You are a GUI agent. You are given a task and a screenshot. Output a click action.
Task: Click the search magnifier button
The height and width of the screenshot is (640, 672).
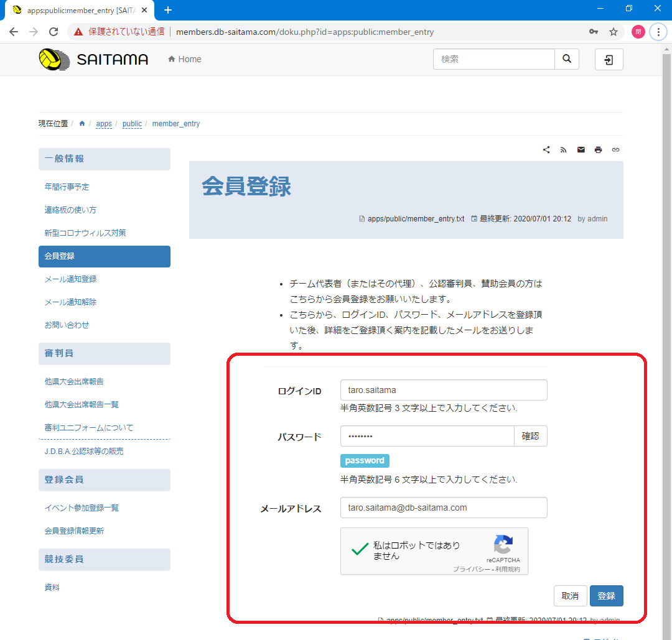click(566, 59)
